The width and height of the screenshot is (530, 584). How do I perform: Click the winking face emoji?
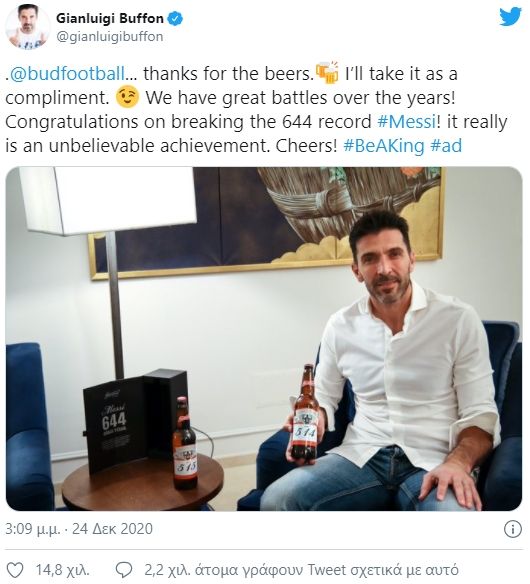127,97
